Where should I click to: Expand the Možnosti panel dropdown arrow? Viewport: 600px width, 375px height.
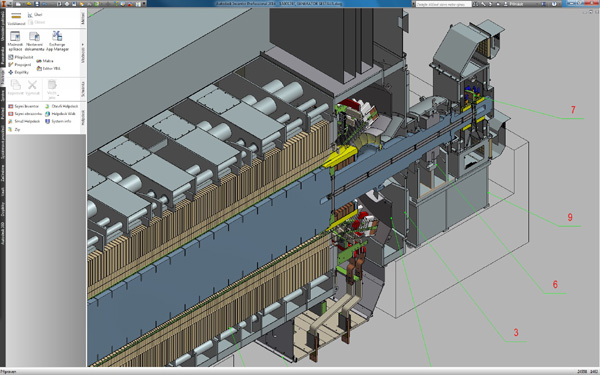pyautogui.click(x=83, y=44)
